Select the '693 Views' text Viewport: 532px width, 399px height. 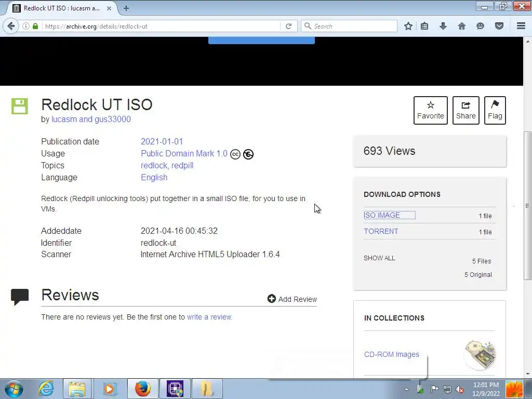point(389,151)
